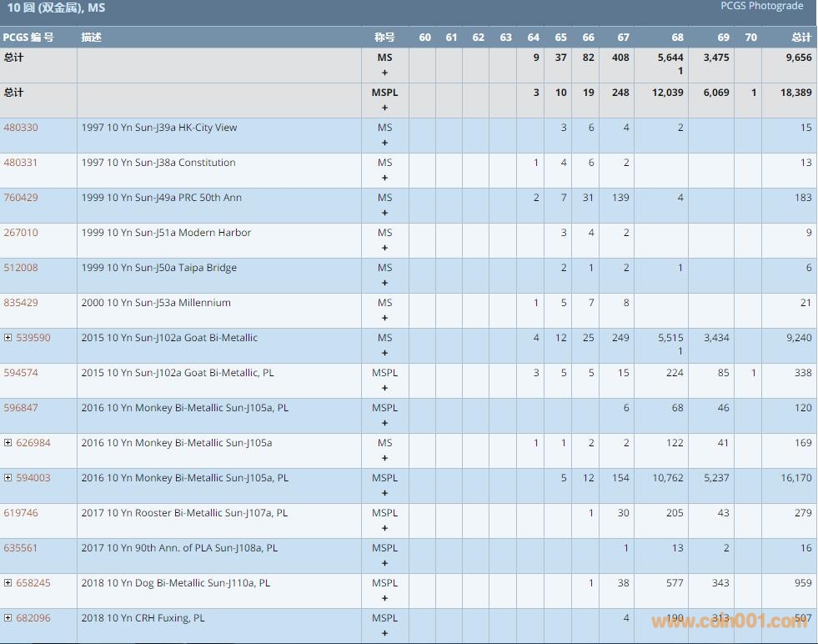Click the 总计 column header at far right
Viewport: 818px width, 644px height.
(800, 38)
